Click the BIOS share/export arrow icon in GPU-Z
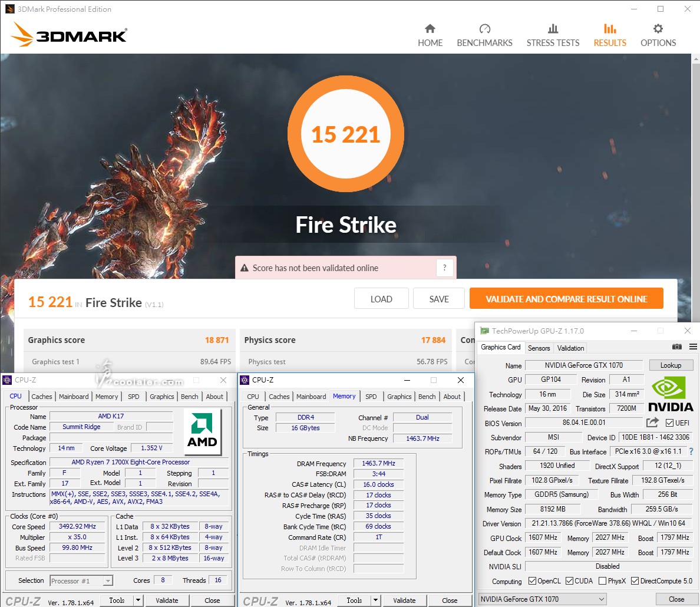 (652, 422)
